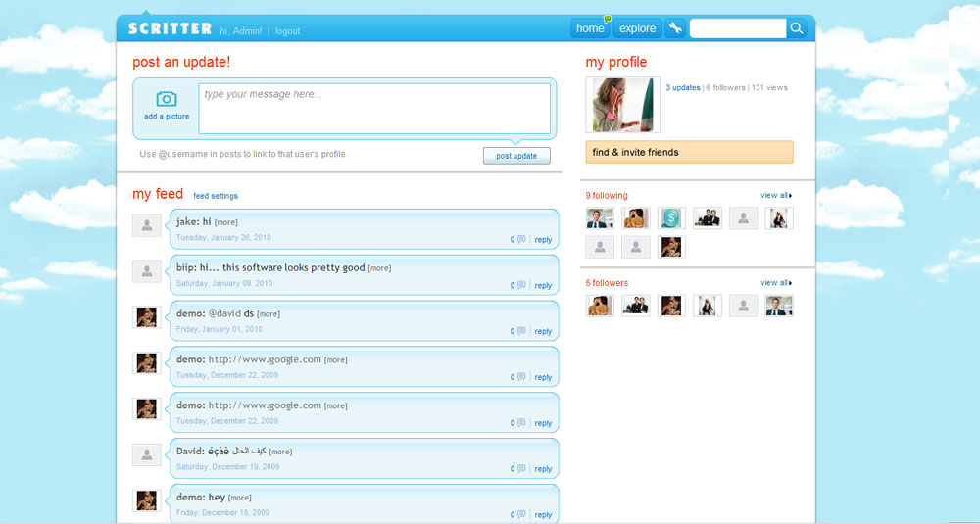Reply to David's post from December 19
Viewport: 980px width, 524px height.
click(543, 469)
